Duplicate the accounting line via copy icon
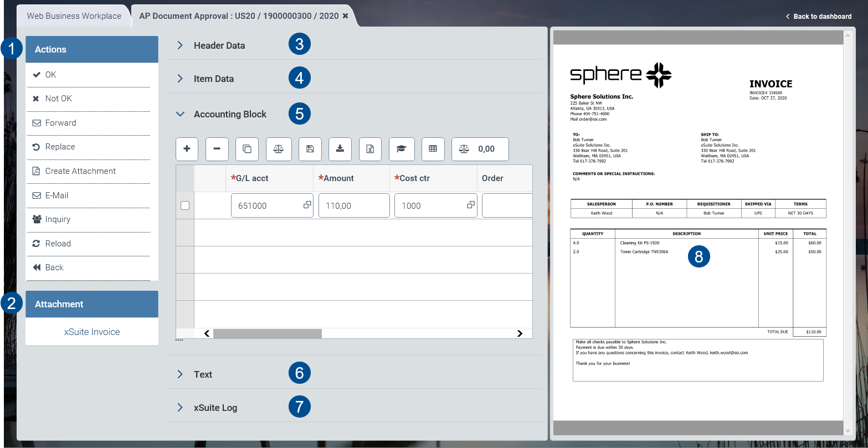Viewport: 868px width, 448px height. 246,149
